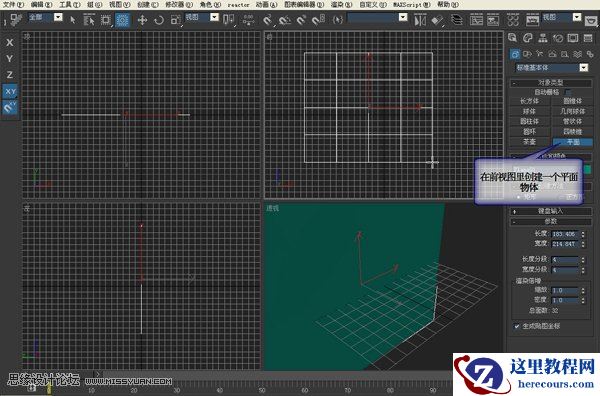Toggle Percent Snap icon

[301, 20]
